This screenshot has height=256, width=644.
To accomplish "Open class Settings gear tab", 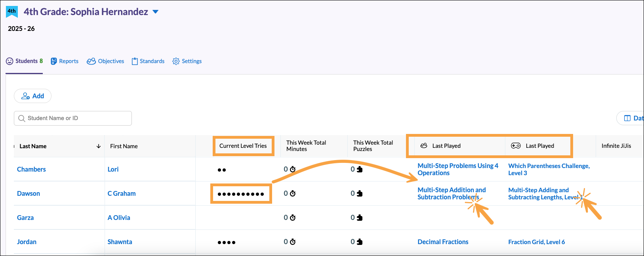I will point(187,61).
